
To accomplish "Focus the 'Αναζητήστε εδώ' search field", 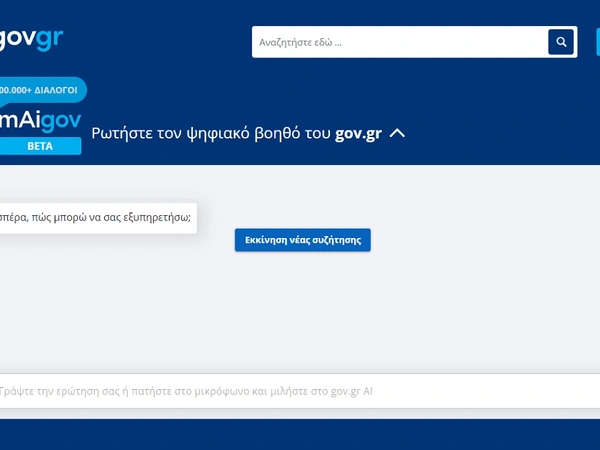I will (398, 42).
